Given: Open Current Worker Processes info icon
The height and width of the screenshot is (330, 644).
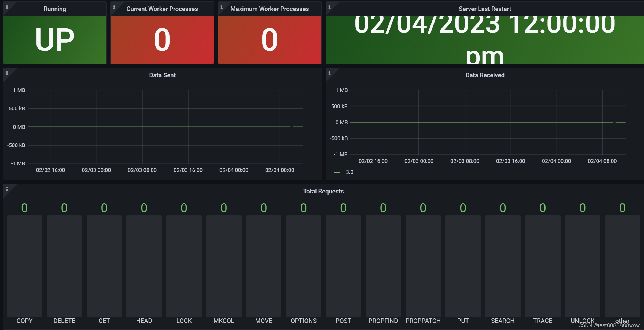Looking at the screenshot, I should (114, 7).
